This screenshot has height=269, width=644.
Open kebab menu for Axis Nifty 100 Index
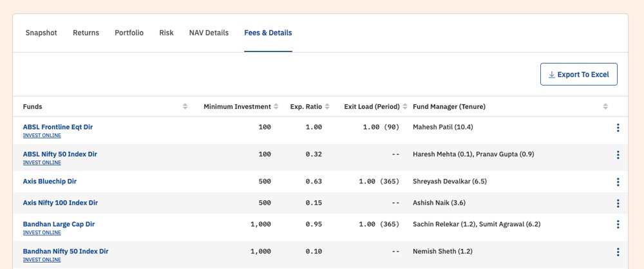click(618, 203)
